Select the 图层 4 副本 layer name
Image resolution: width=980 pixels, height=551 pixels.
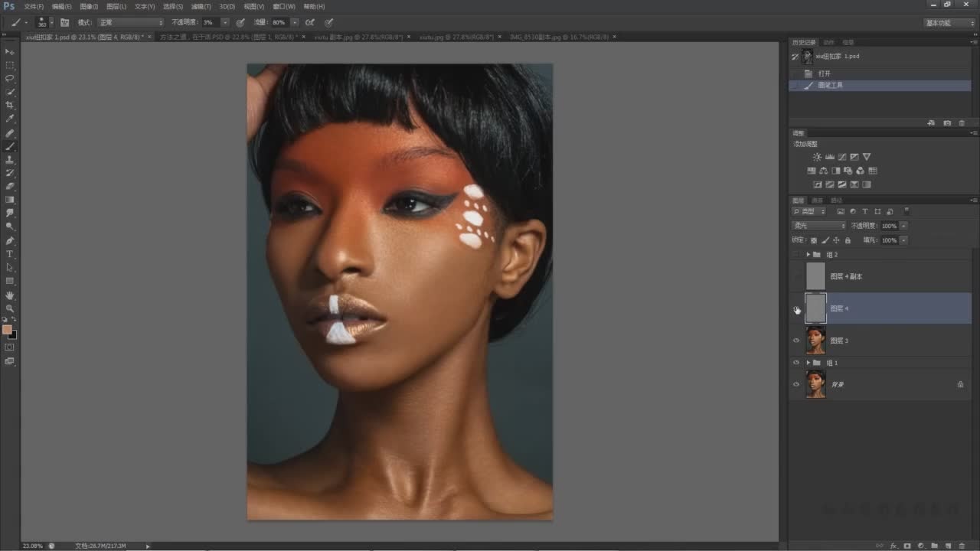point(847,276)
